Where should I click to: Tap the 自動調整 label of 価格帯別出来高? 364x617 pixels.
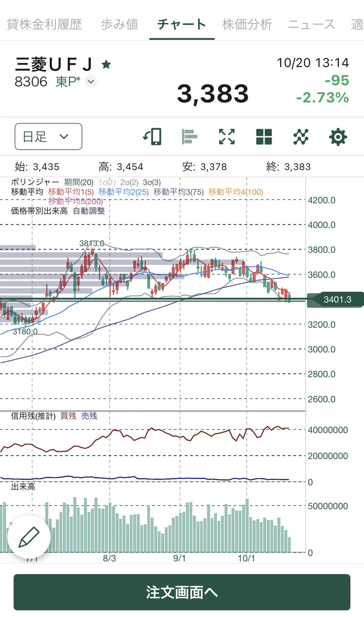89,211
